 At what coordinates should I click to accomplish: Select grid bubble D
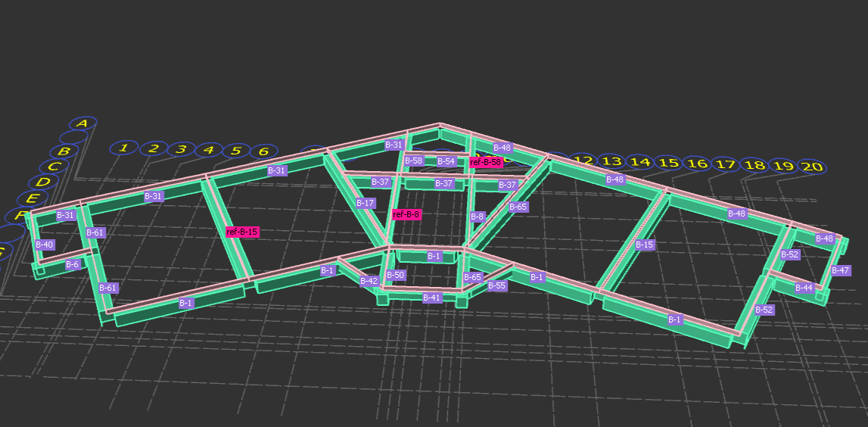[43, 182]
